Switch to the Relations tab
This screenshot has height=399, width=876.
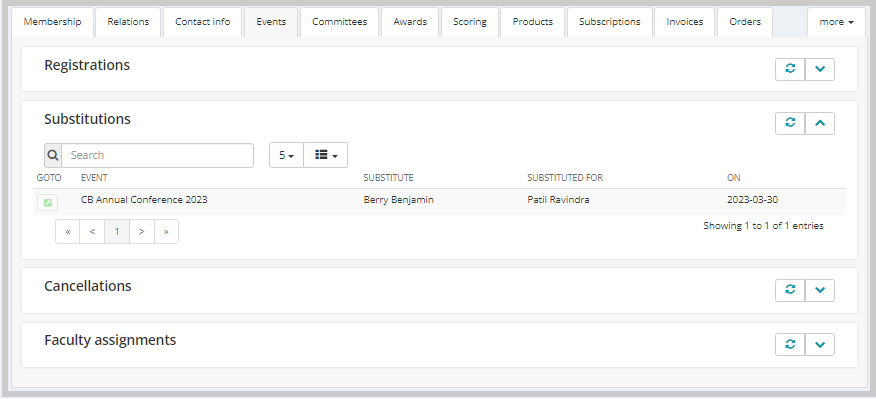point(128,22)
